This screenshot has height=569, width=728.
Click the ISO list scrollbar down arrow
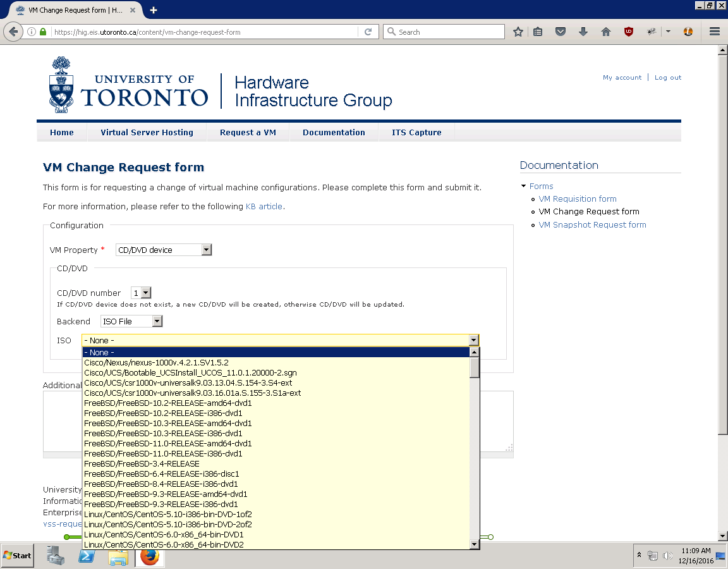coord(474,544)
